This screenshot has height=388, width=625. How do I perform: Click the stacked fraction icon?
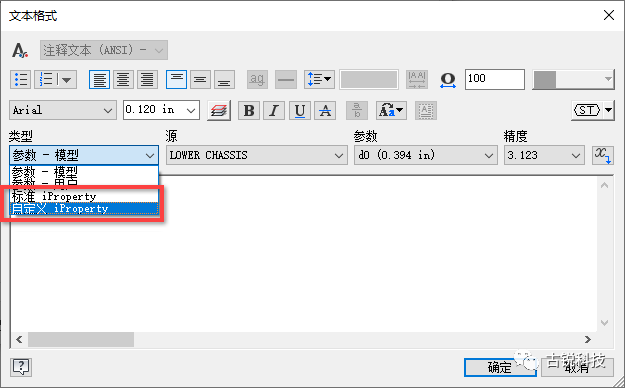pos(357,110)
